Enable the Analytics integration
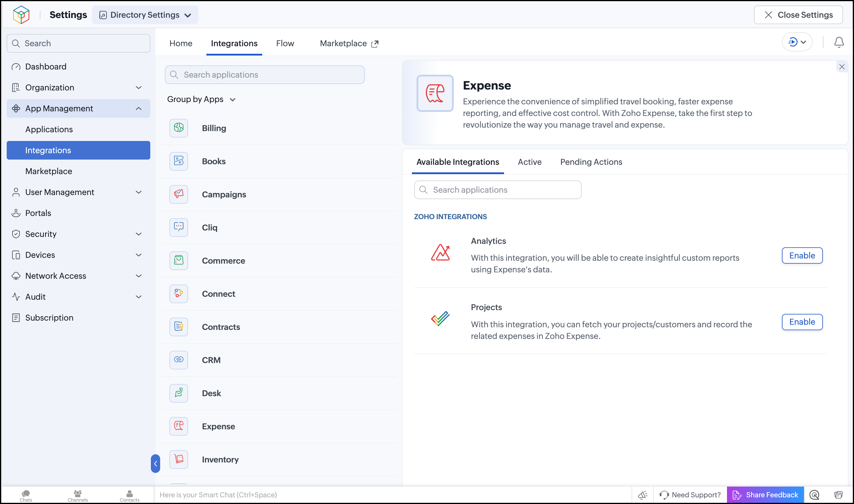 (x=802, y=255)
